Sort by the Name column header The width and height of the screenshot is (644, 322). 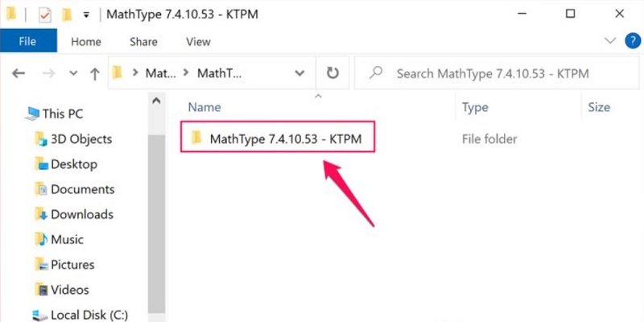[204, 107]
